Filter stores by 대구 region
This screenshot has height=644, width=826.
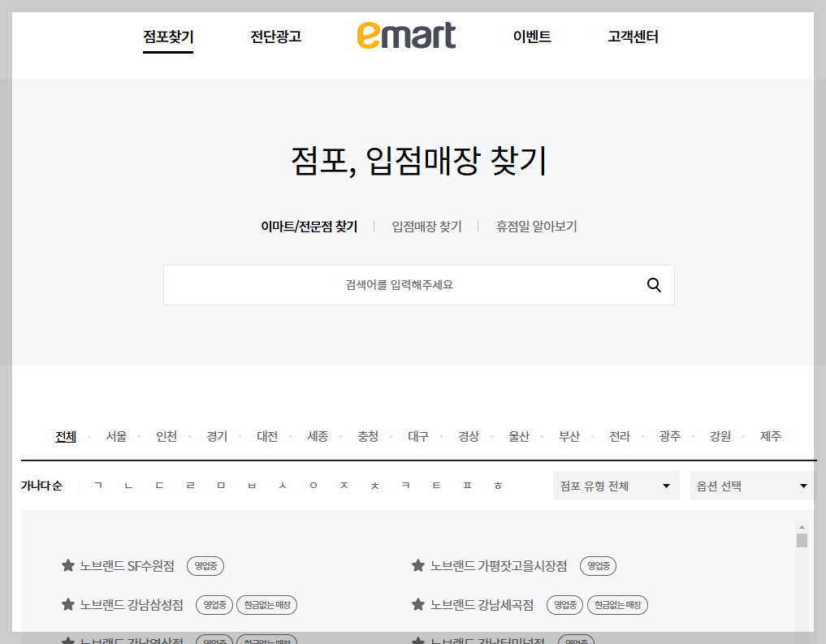click(x=418, y=437)
